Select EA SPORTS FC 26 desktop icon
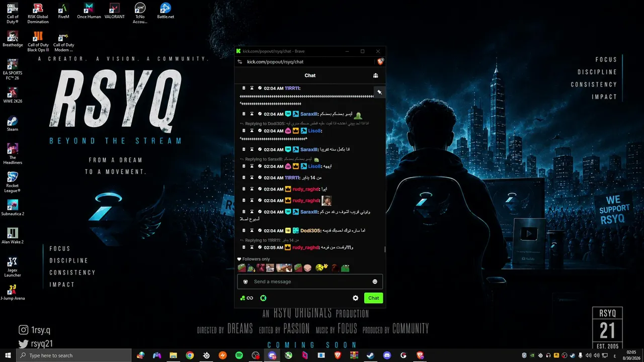 13,70
